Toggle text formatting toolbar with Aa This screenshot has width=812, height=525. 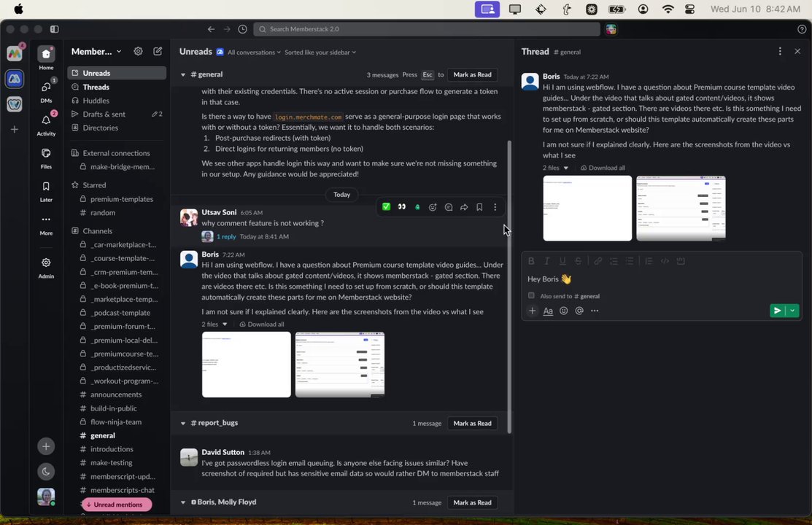click(548, 311)
